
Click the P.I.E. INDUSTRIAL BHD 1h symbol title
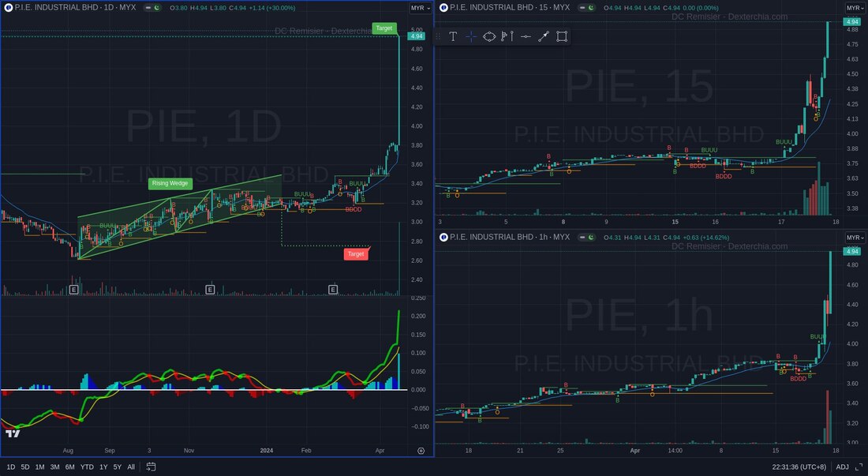pyautogui.click(x=510, y=238)
